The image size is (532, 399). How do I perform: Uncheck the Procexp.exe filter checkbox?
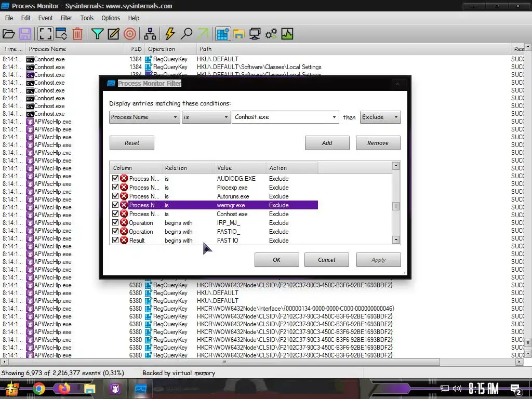[115, 187]
